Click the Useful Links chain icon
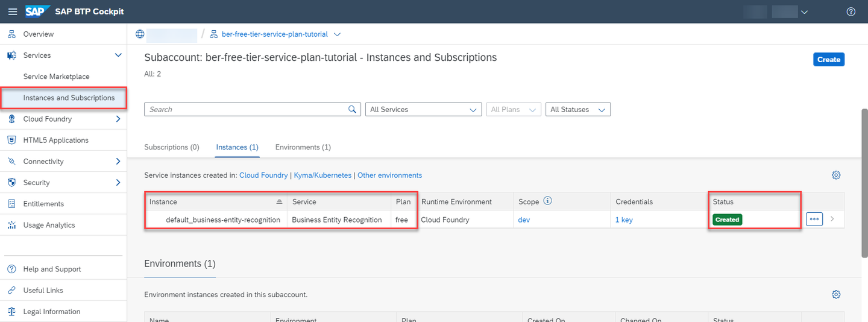 [x=11, y=290]
